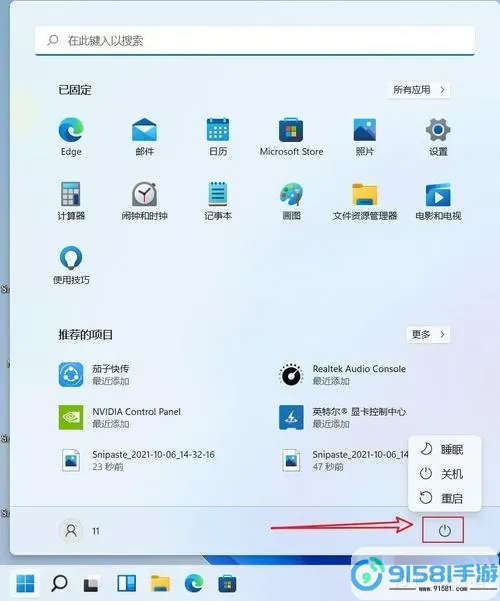The height and width of the screenshot is (601, 500).
Task: Open Snipaste_2021-10-06_14-32-16 file
Action: click(x=137, y=460)
